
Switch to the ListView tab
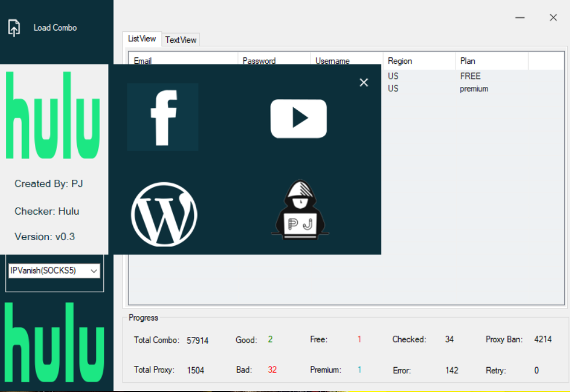pyautogui.click(x=142, y=38)
